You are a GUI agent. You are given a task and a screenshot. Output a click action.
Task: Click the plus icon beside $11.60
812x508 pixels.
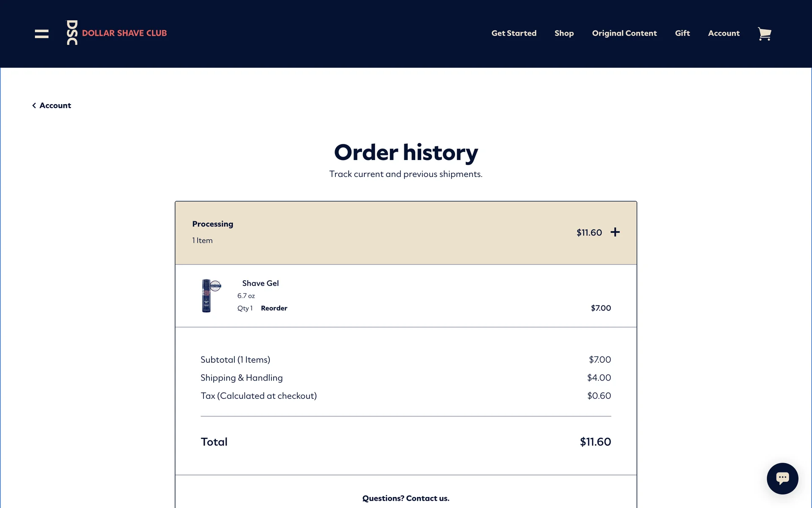point(615,232)
